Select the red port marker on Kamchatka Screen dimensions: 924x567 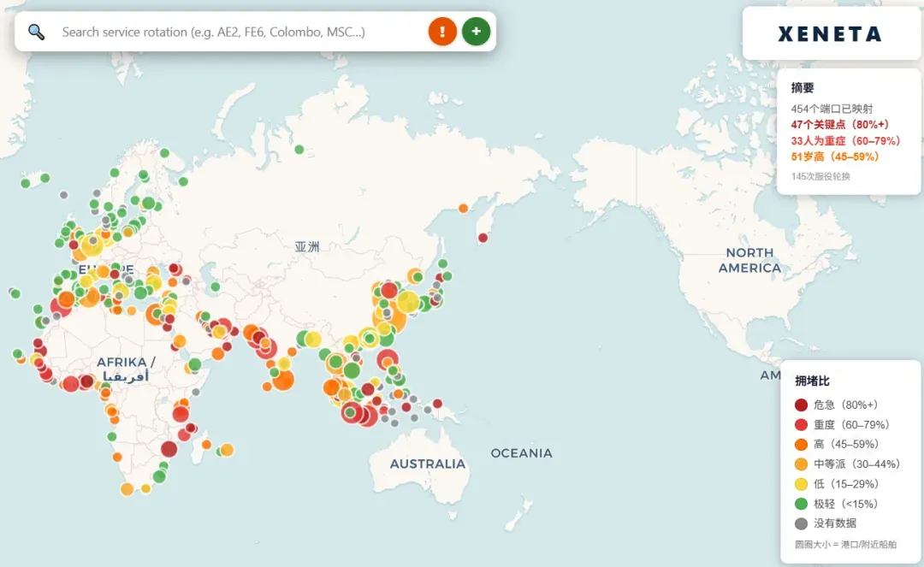(483, 238)
